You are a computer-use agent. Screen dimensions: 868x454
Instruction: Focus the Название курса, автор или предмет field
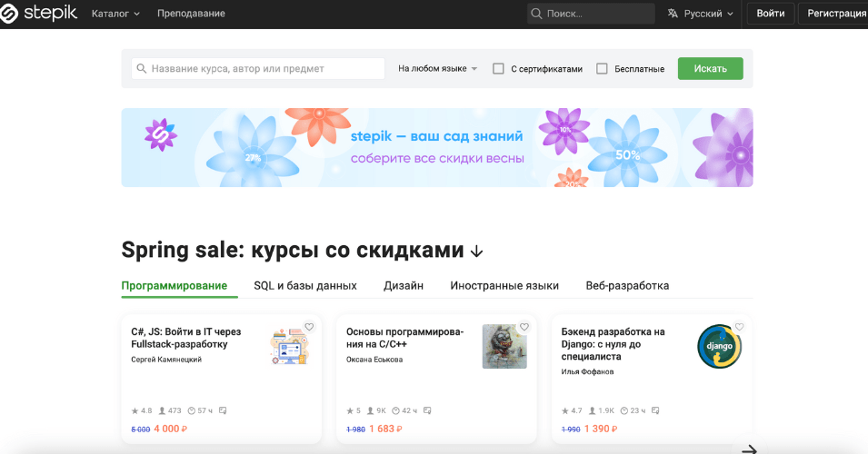coord(258,69)
